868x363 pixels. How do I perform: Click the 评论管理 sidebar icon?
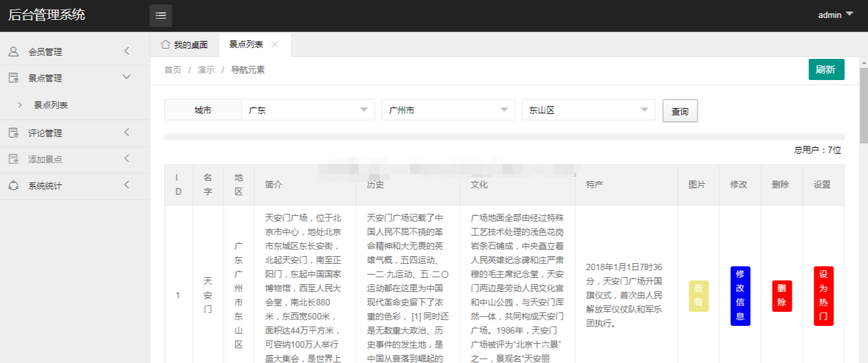point(13,133)
